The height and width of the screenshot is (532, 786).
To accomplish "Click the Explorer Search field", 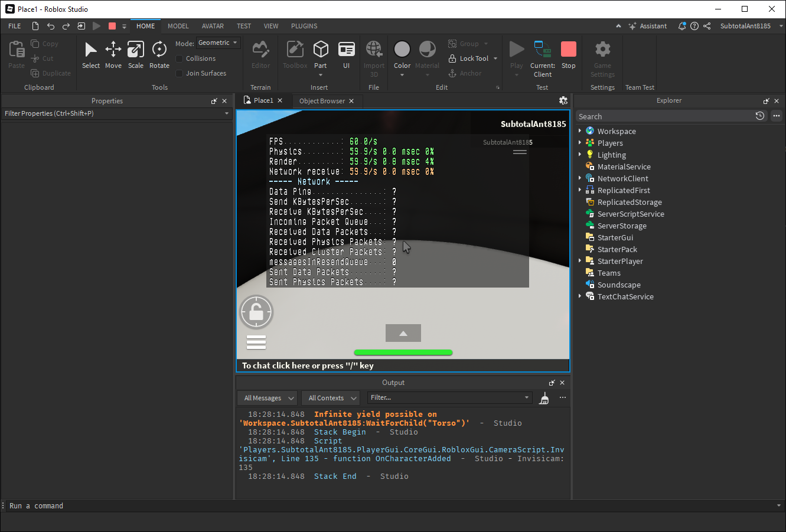I will tap(664, 116).
